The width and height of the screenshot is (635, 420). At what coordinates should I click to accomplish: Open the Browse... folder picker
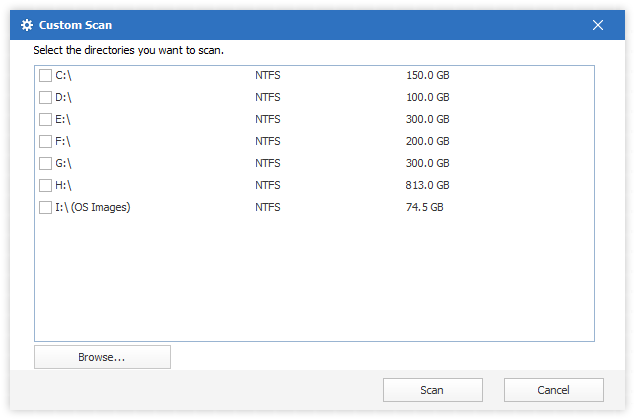pyautogui.click(x=102, y=357)
